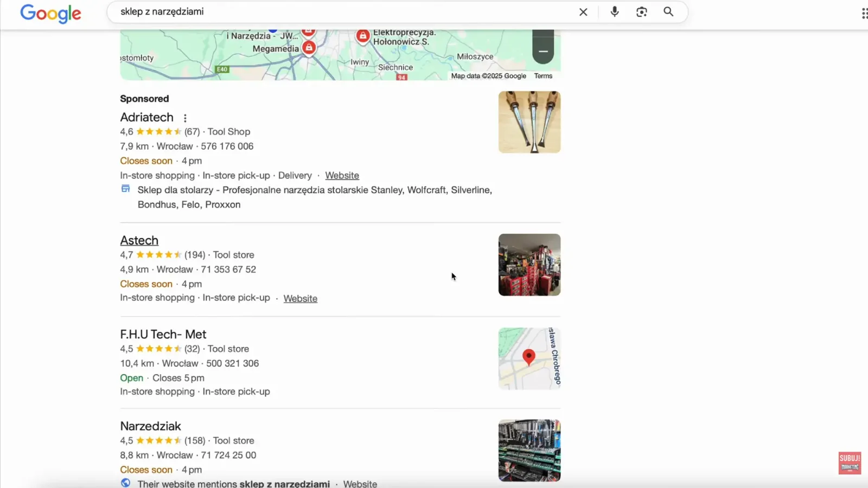The image size is (868, 488).
Task: Open map Terms link
Action: (x=543, y=76)
